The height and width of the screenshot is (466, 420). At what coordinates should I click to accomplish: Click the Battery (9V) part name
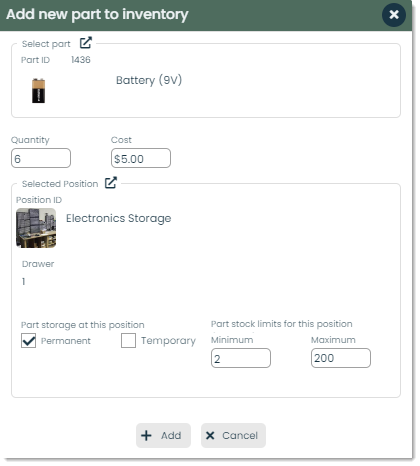(x=149, y=80)
